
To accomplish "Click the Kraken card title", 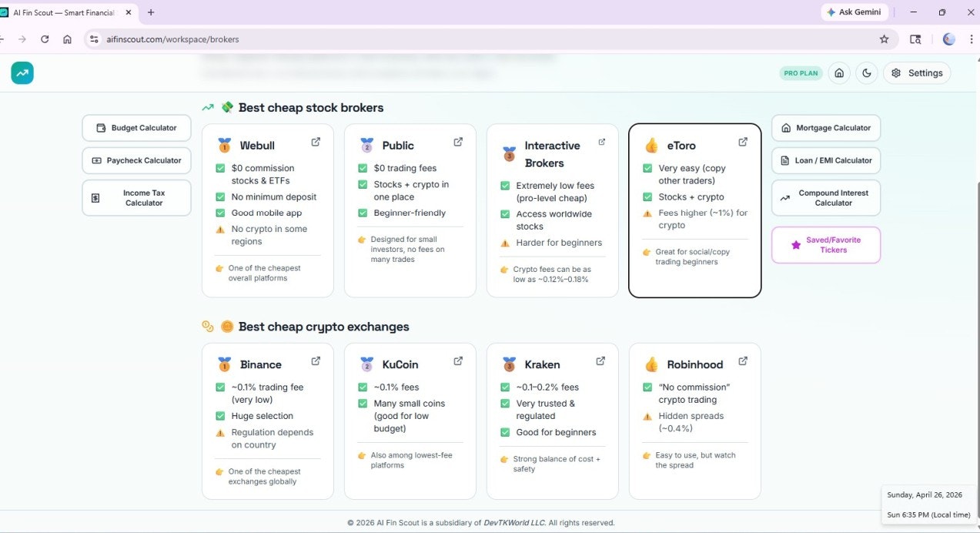I will 543,364.
